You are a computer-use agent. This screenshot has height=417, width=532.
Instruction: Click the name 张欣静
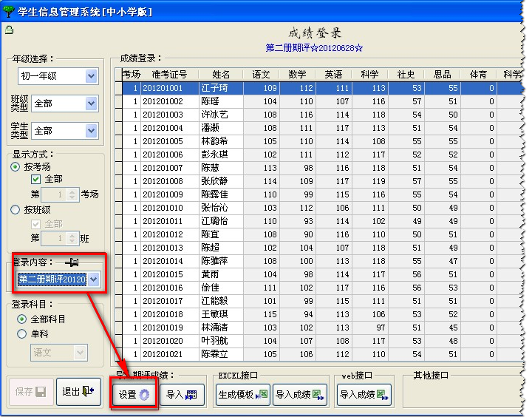tap(214, 181)
